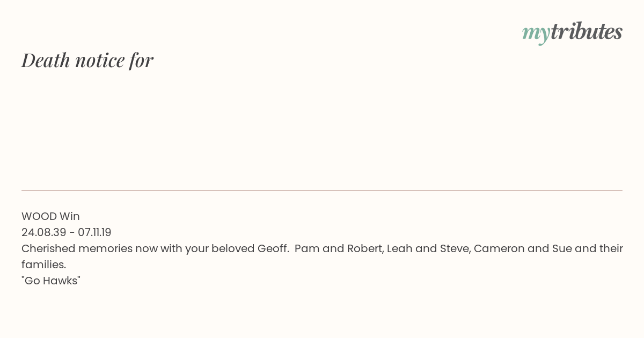Screen dimensions: 644x338
Task: Click the surname "WOOD"
Action: (x=39, y=216)
